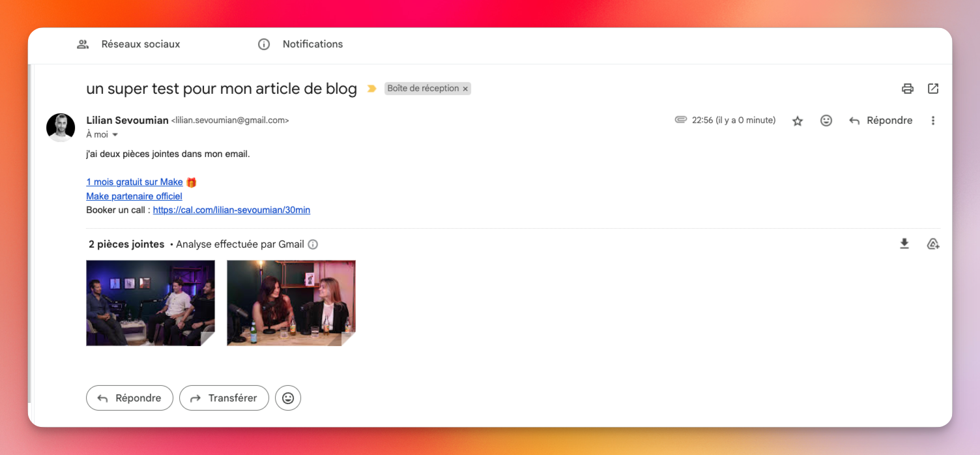
Task: Open the 1 mois gratuit sur Make link
Action: pos(134,182)
